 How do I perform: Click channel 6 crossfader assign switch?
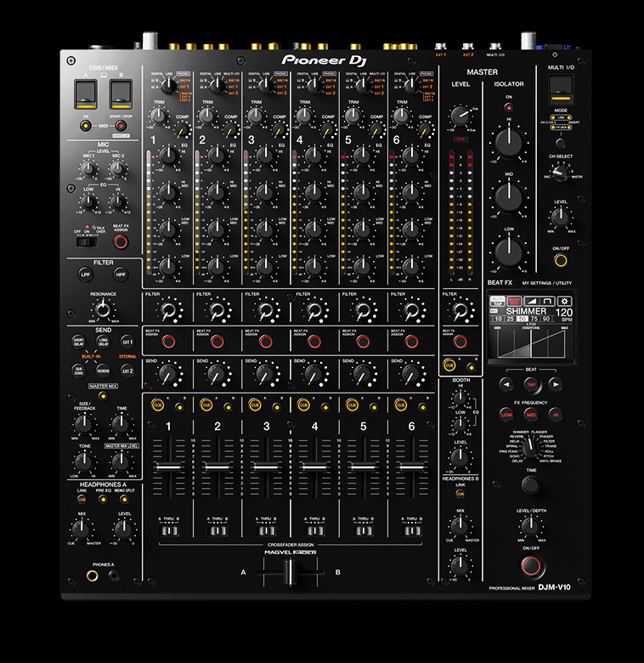tap(412, 530)
